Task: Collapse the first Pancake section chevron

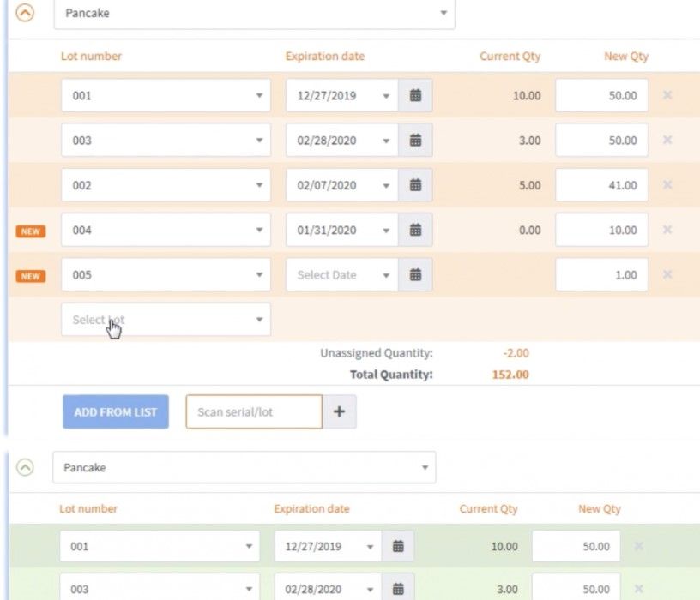Action: (25, 13)
